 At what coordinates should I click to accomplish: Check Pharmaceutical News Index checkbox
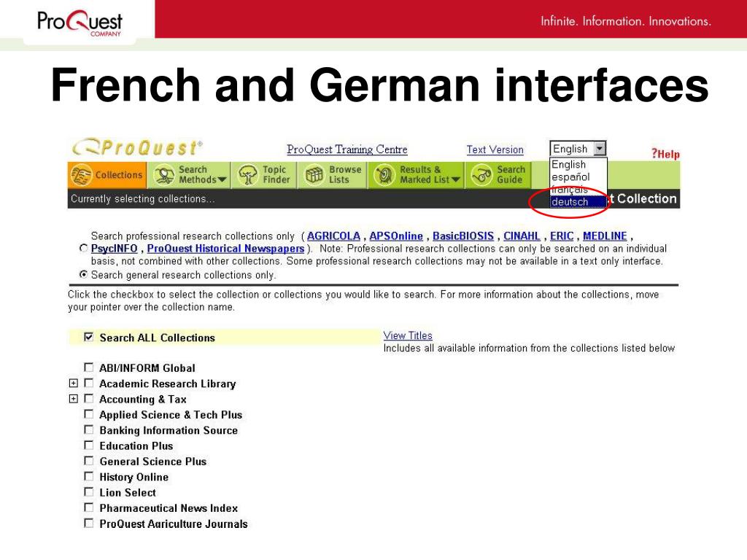pyautogui.click(x=88, y=507)
